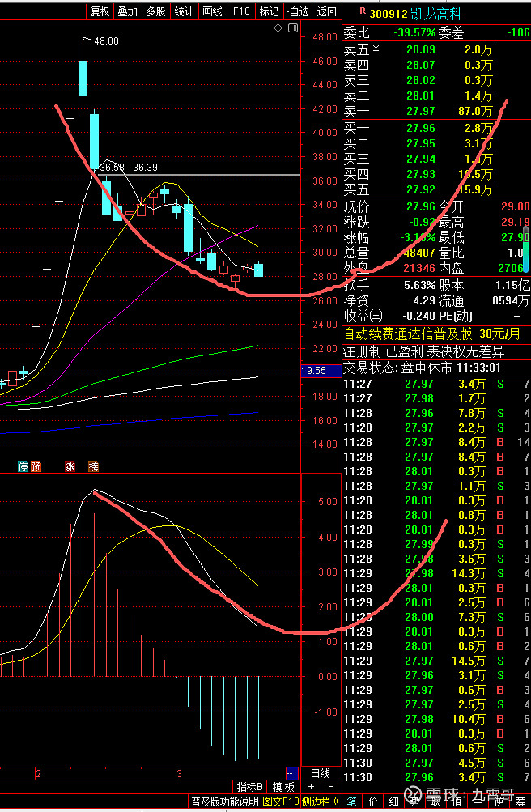The image size is (531, 812).
Task: Toggle 叠加 overlay mode
Action: tap(127, 11)
